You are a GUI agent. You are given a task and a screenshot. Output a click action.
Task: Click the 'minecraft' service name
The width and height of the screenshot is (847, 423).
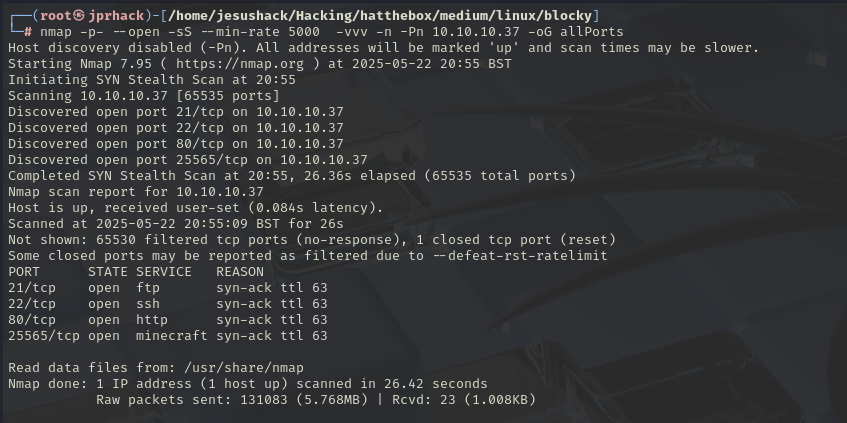[172, 336]
